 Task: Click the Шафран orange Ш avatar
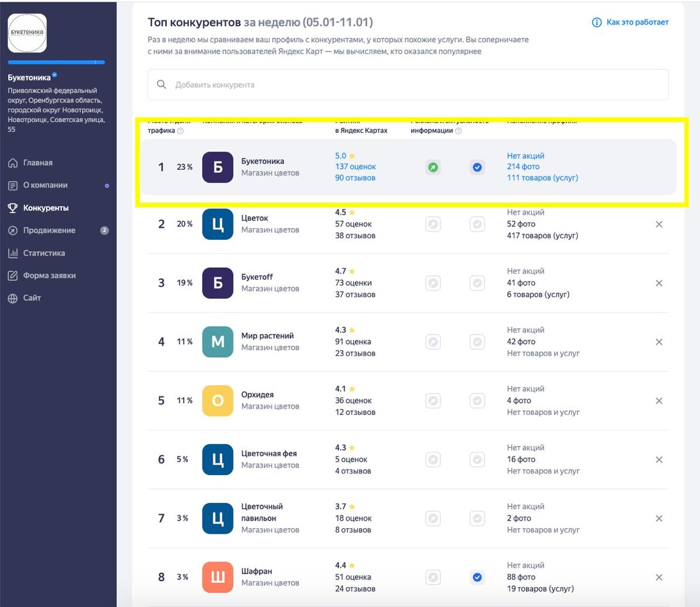(x=218, y=577)
